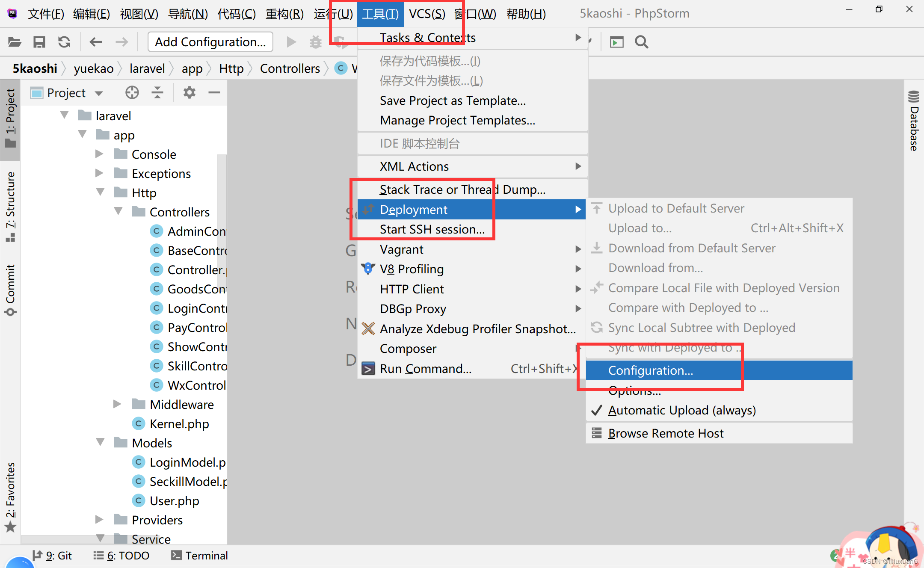This screenshot has height=568, width=924.
Task: Collapse the Controllers folder
Action: tap(118, 211)
